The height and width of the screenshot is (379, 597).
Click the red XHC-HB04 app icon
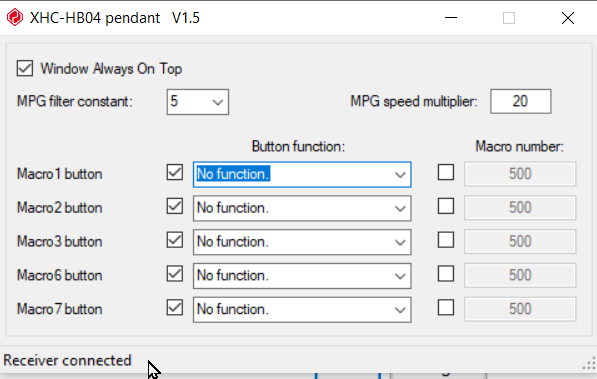[x=15, y=18]
